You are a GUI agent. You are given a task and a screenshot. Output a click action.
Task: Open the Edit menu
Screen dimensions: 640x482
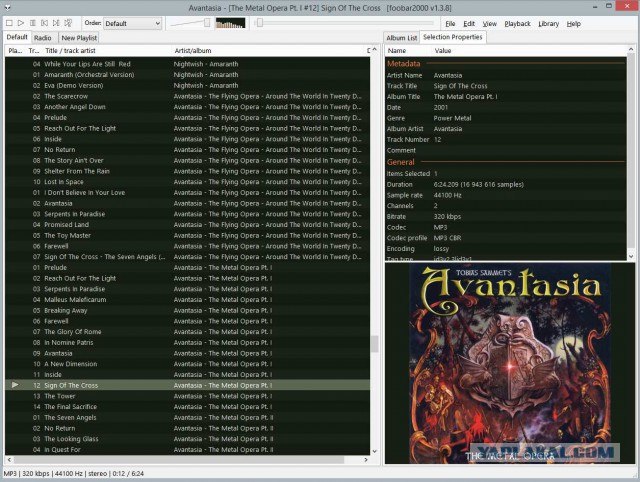(x=469, y=24)
